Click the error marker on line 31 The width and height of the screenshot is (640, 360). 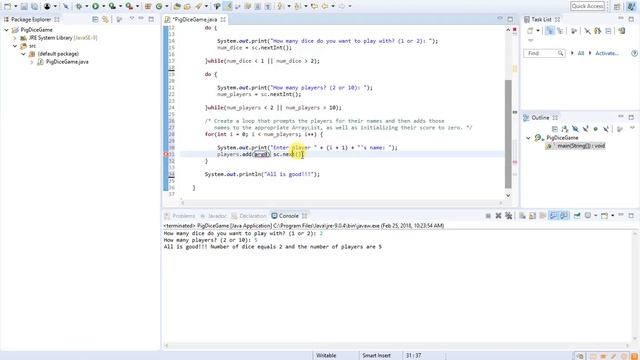pos(166,154)
